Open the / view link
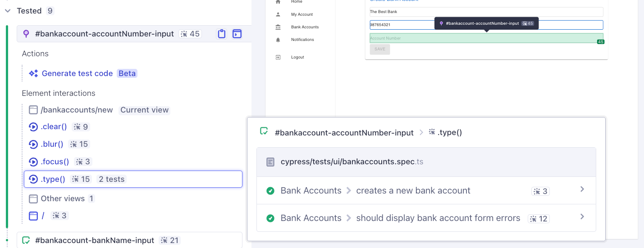The height and width of the screenshot is (248, 644). coord(43,216)
